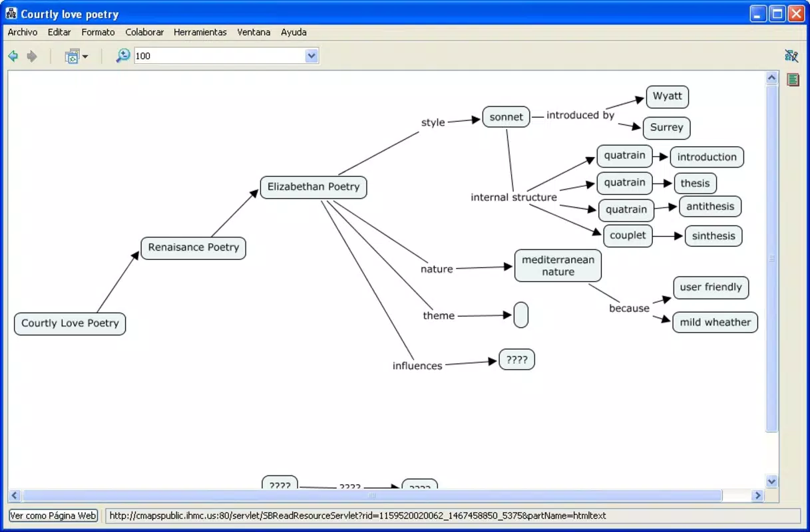810x532 pixels.
Task: Click the horizontal scrollbar left arrow
Action: tap(15, 495)
